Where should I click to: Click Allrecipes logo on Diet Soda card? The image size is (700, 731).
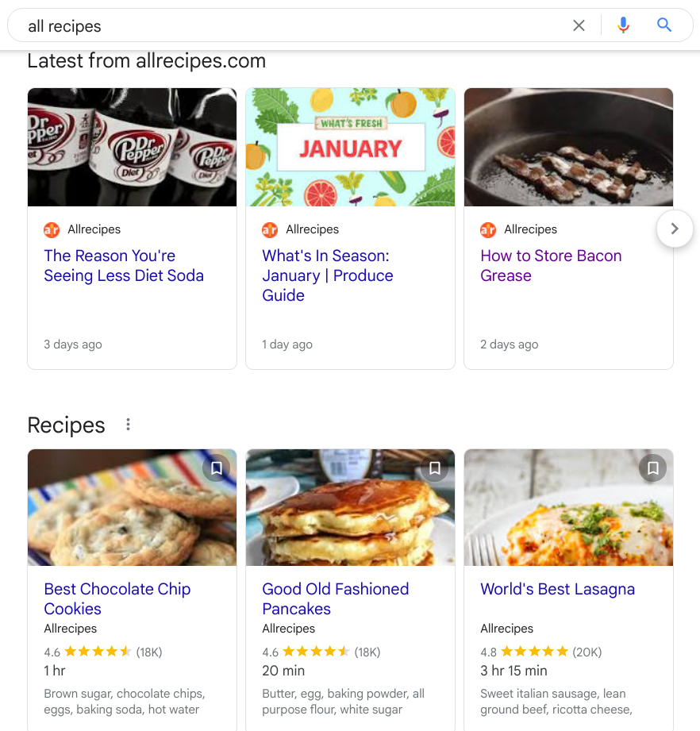(x=52, y=230)
